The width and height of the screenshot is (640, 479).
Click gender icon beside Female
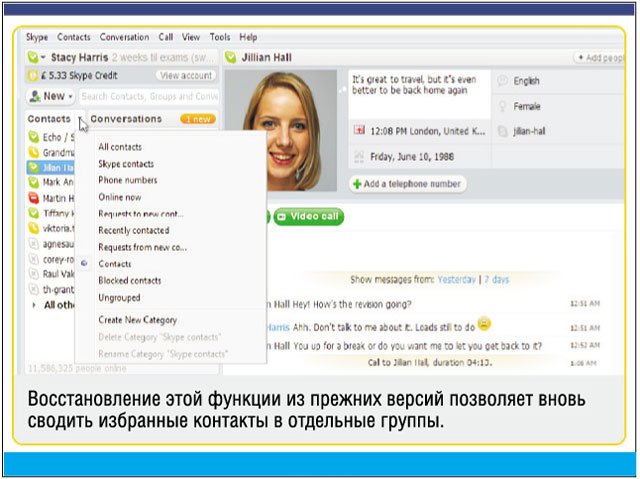(x=502, y=106)
